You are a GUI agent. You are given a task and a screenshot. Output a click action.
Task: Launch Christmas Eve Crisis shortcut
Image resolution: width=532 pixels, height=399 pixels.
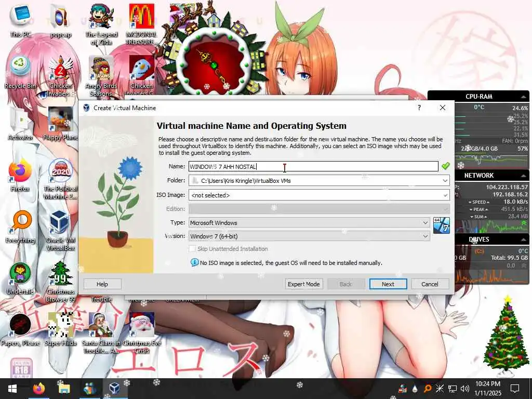click(142, 333)
